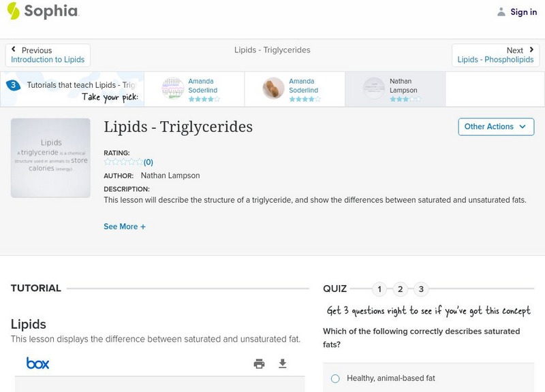Go to quiz question 3
545x392 pixels.
pos(421,289)
